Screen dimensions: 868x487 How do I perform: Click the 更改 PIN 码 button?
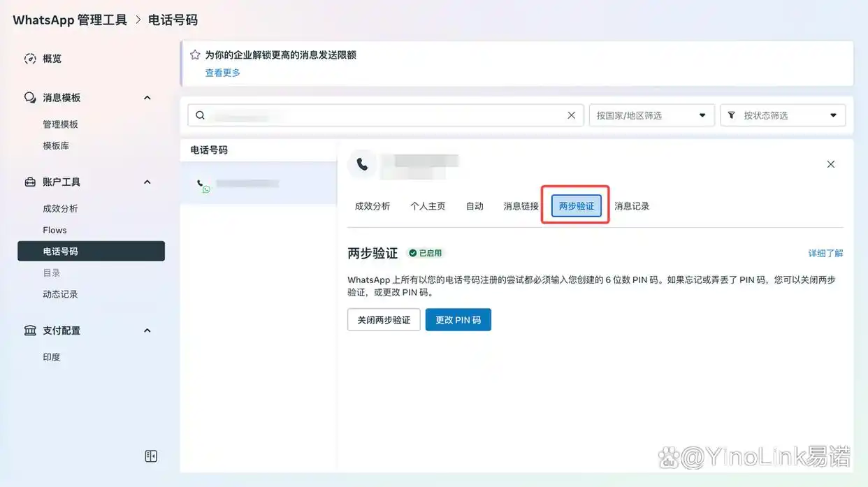coord(458,320)
